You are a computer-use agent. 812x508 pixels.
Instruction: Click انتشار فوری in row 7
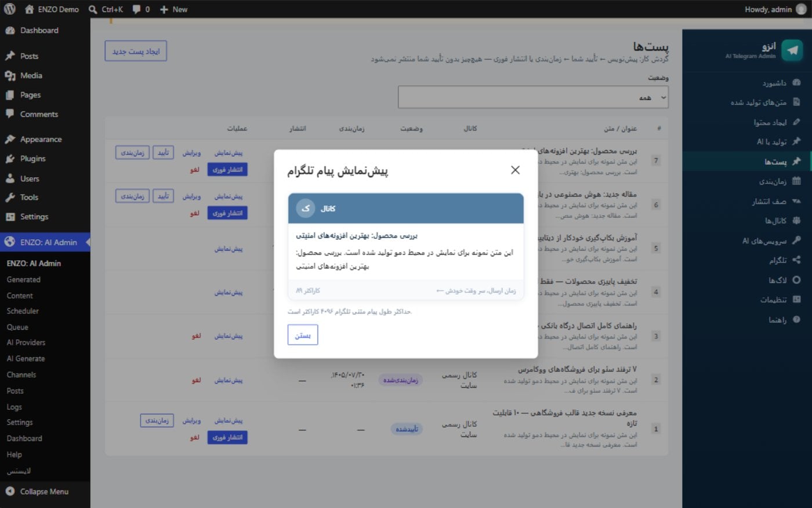[x=227, y=170]
